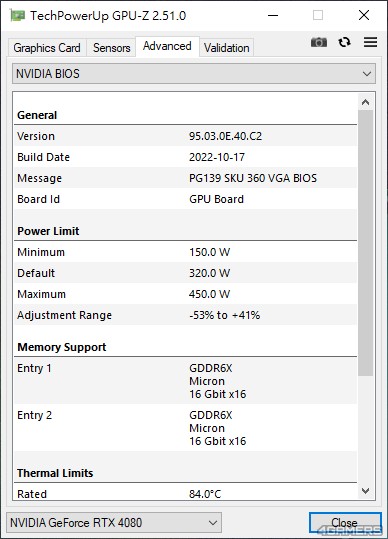Minimize the GPU-Z window

coord(273,15)
